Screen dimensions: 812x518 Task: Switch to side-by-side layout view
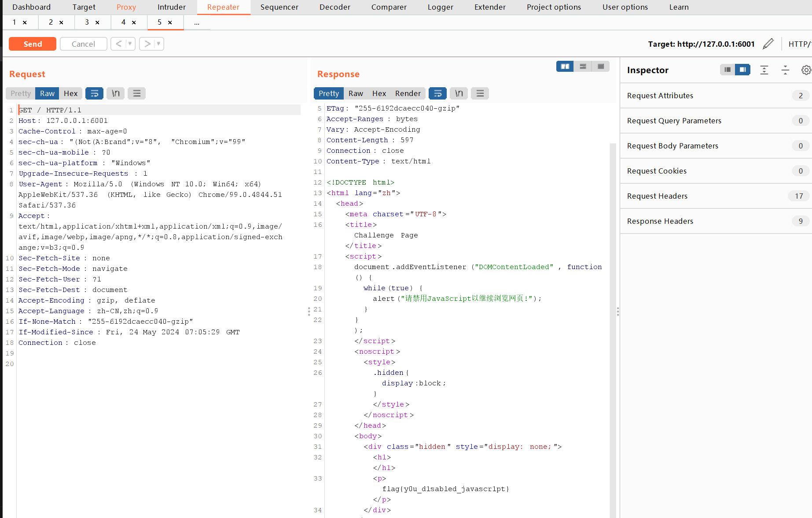tap(565, 67)
